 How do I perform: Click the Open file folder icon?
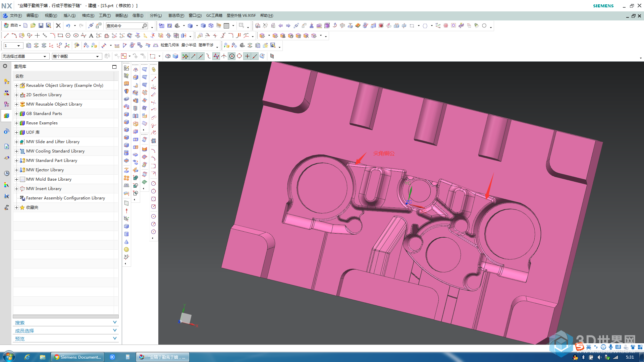pyautogui.click(x=33, y=25)
